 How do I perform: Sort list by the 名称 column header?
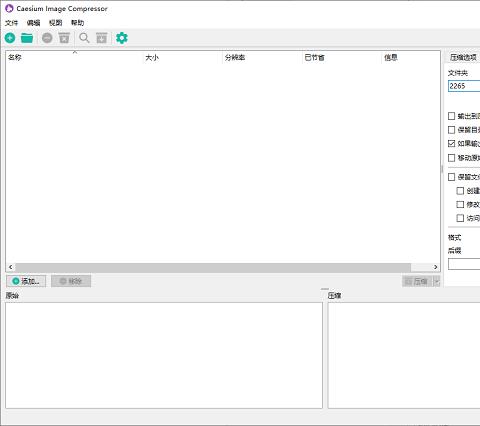tap(74, 57)
